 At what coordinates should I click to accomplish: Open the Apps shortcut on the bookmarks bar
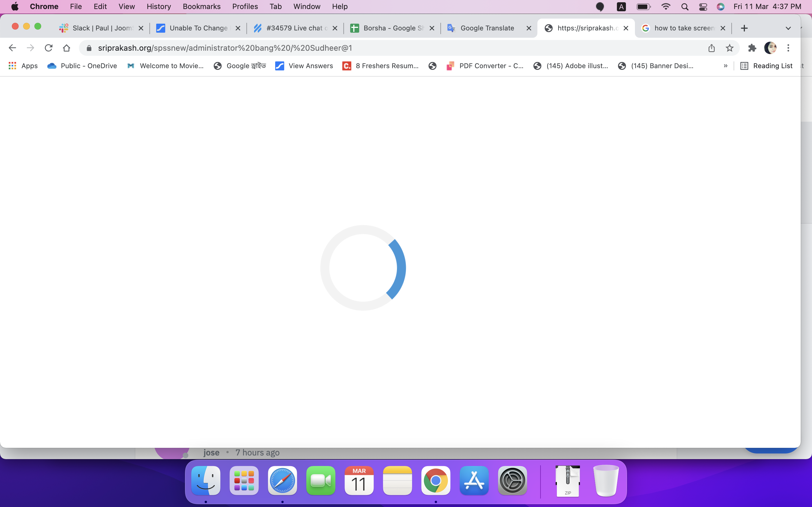point(23,66)
